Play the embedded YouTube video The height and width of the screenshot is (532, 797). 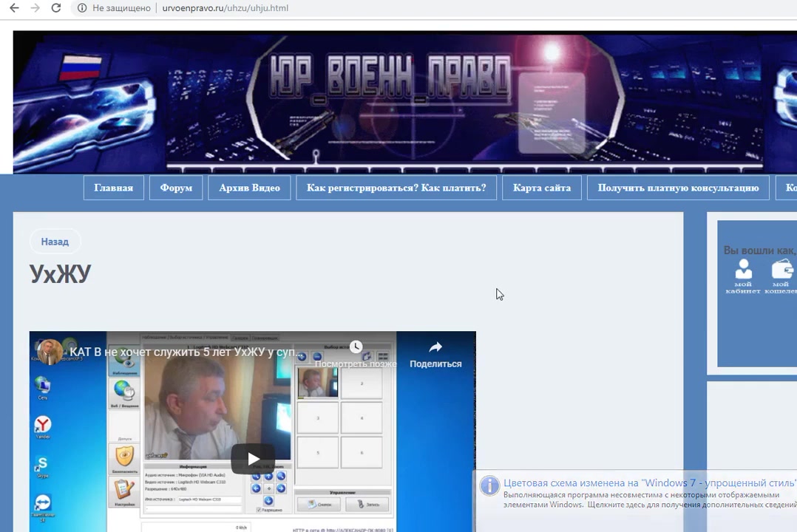253,459
